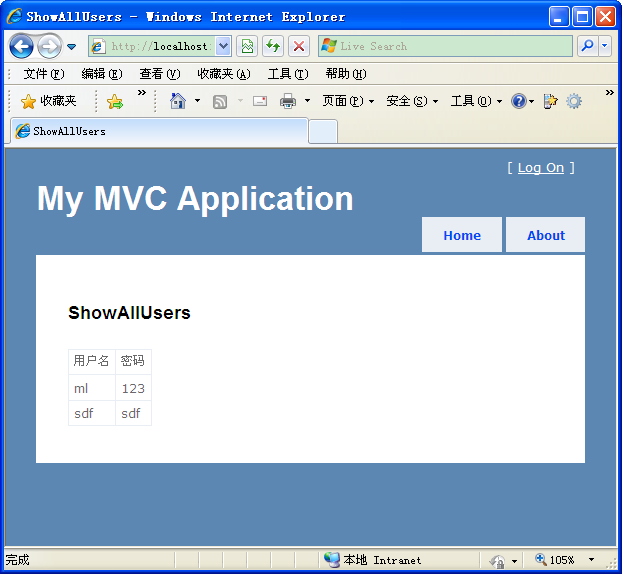Open the zoom level dropdown arrow
This screenshot has height=574, width=622.
591,560
